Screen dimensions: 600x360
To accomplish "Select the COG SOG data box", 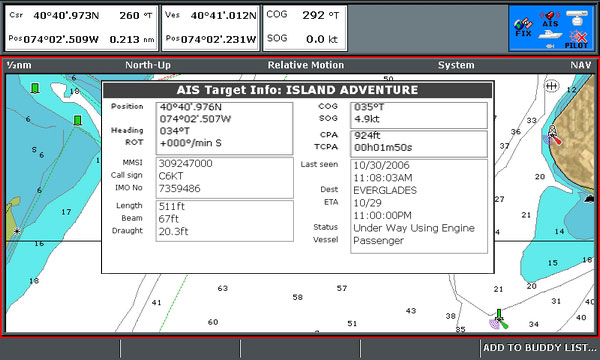I will click(x=305, y=28).
